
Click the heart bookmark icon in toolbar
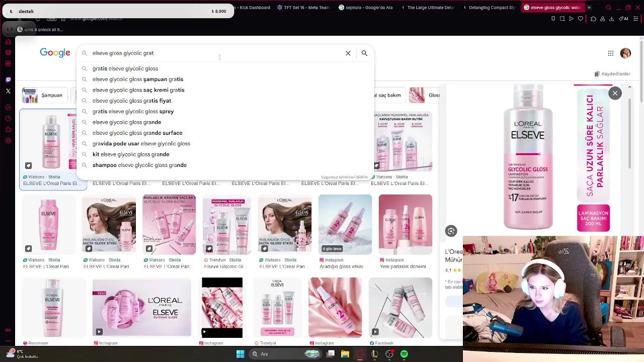[x=580, y=19]
